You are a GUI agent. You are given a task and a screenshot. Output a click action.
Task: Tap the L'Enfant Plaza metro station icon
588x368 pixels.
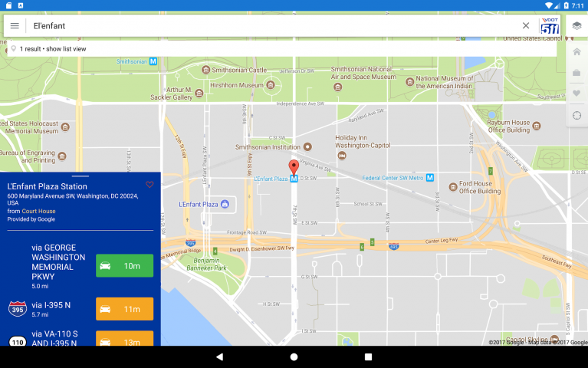(294, 179)
